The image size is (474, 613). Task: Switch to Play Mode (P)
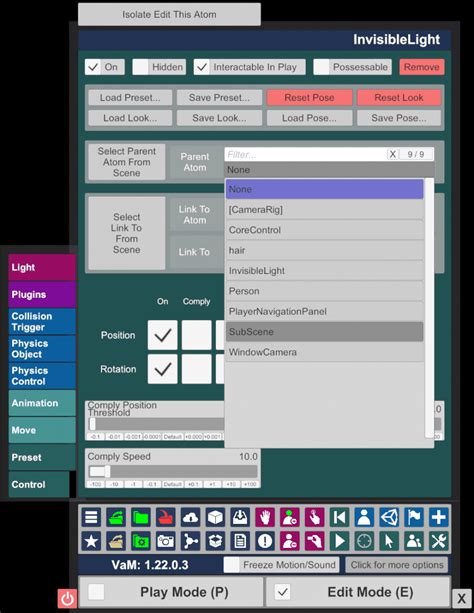click(x=171, y=592)
